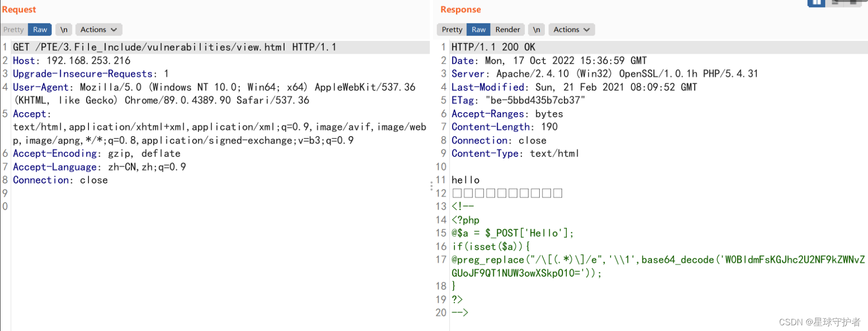868x331 pixels.
Task: Select the side-by-side layout icon
Action: click(816, 3)
